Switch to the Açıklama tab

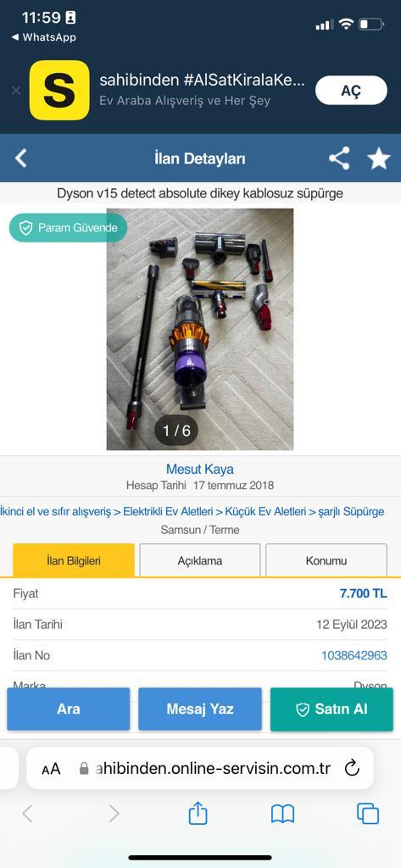(200, 560)
